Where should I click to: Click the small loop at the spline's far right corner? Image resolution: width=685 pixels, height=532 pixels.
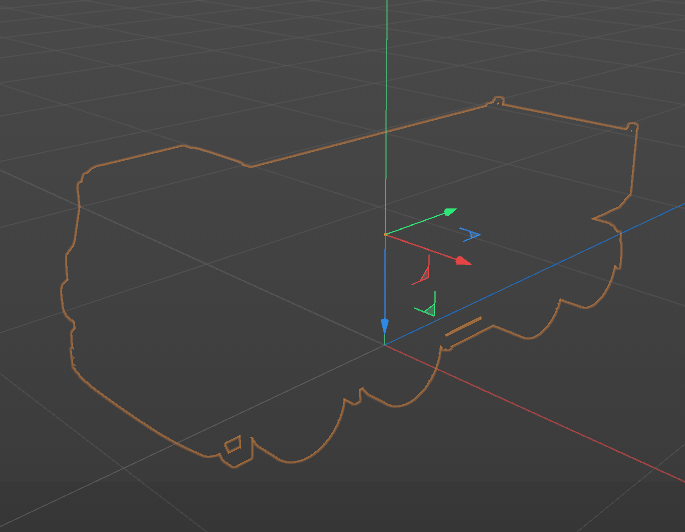(x=633, y=127)
